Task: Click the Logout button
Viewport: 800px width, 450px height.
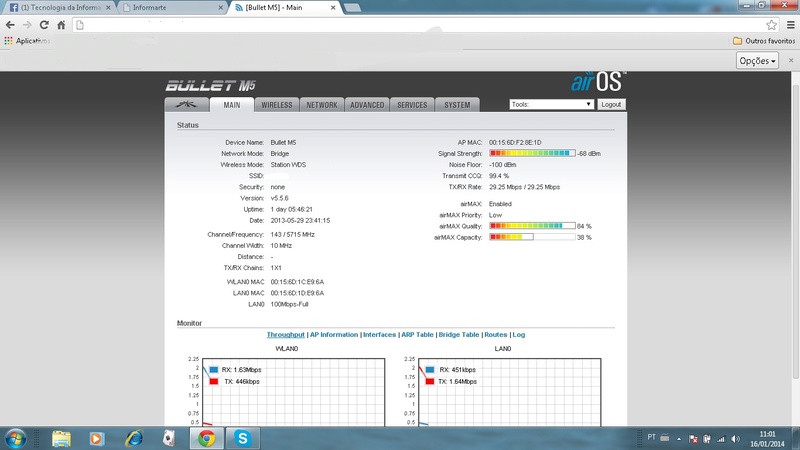Action: click(x=611, y=104)
